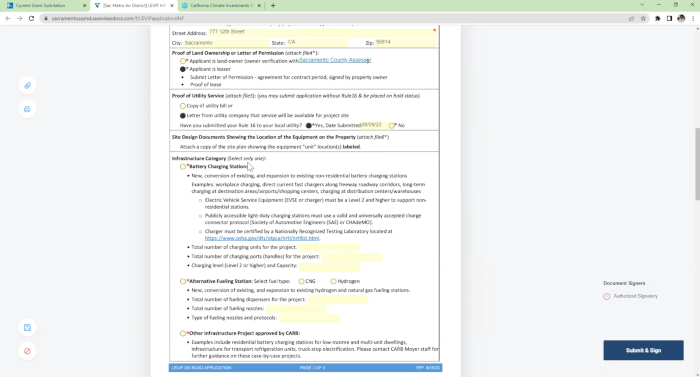This screenshot has height=377, width=700.
Task: Open Sacramento County Assessor link
Action: 335,60
